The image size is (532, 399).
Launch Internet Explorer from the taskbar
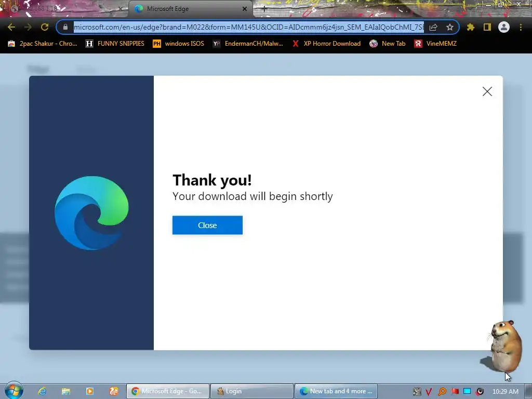coord(42,391)
